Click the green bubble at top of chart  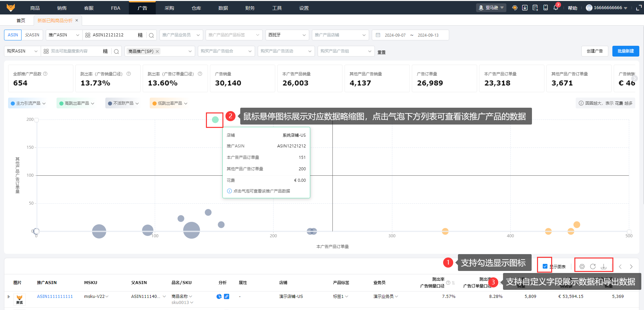click(x=215, y=119)
